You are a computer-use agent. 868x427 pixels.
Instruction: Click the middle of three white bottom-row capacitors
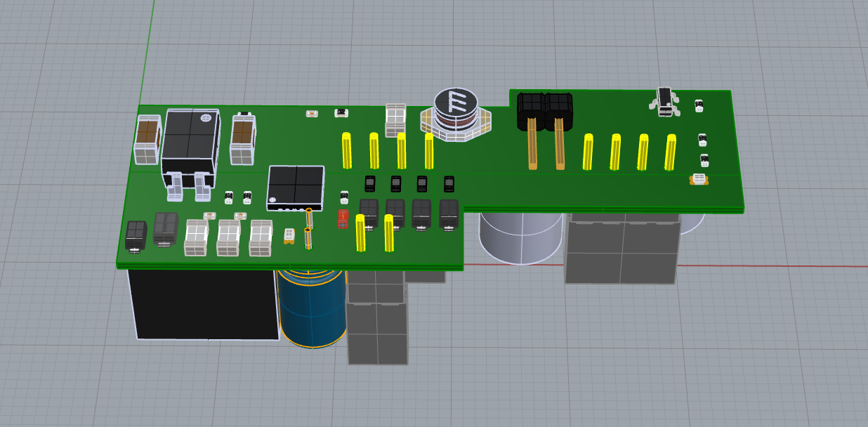(229, 237)
